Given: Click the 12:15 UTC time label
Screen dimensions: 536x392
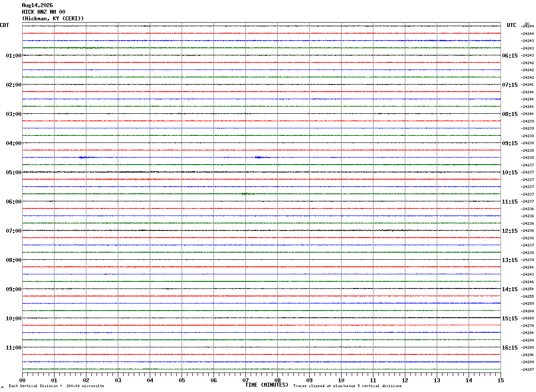Looking at the screenshot, I should pyautogui.click(x=509, y=231).
